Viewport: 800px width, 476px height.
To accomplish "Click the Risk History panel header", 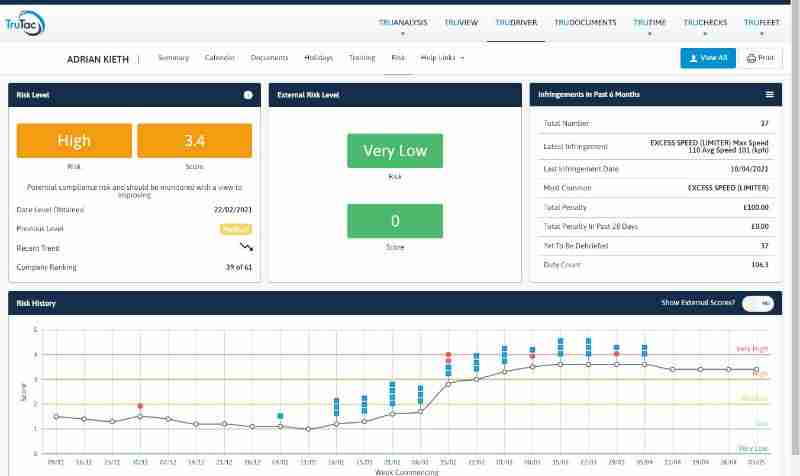I will (395, 303).
